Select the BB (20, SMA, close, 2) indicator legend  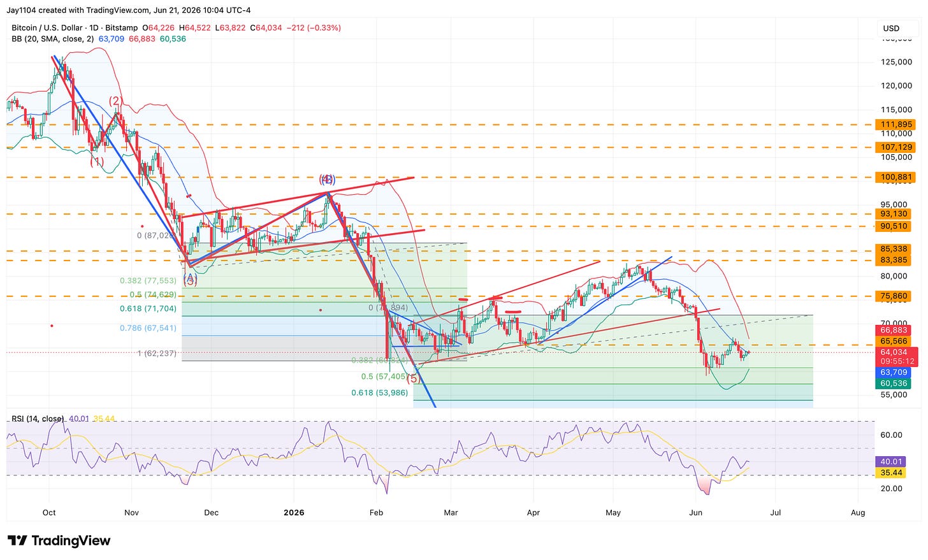(x=53, y=39)
